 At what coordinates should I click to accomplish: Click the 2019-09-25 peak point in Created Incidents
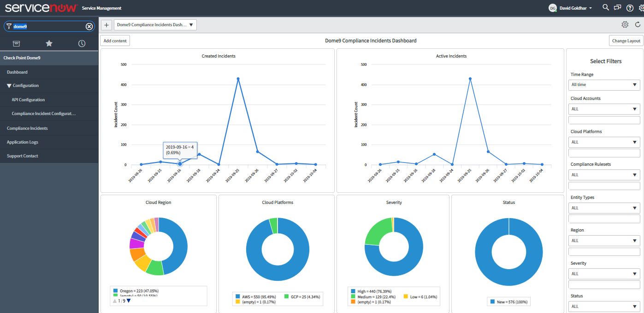[238, 79]
